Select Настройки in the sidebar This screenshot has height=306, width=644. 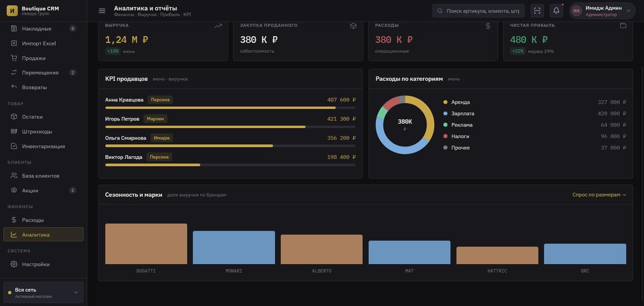[43, 264]
